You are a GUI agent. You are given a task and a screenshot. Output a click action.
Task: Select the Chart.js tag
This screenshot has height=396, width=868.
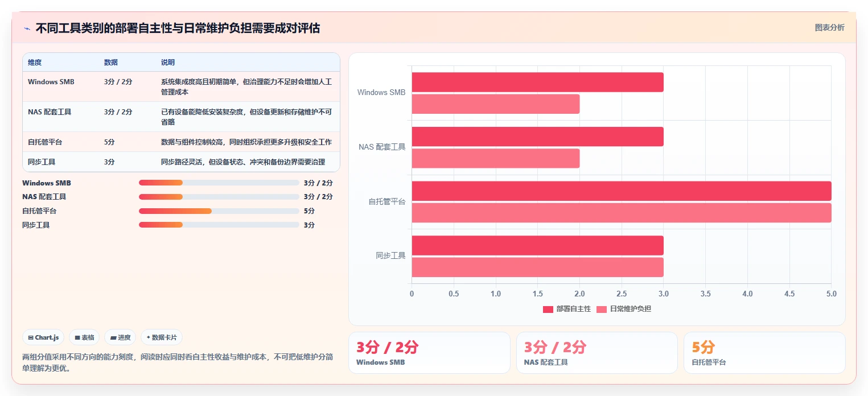44,337
